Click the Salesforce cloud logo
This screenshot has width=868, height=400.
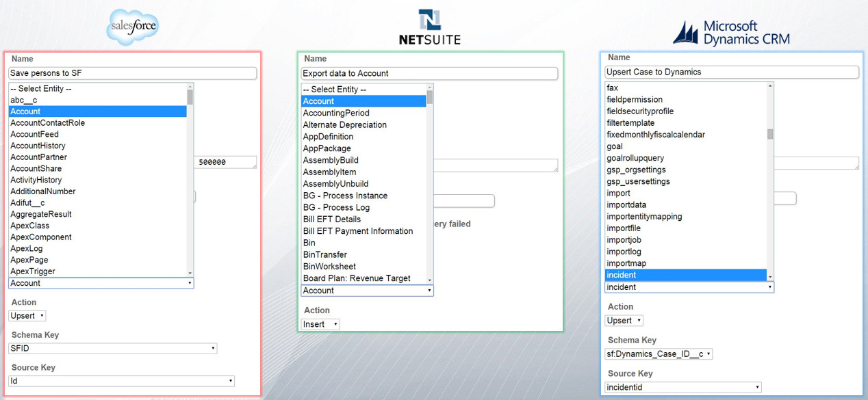(133, 27)
